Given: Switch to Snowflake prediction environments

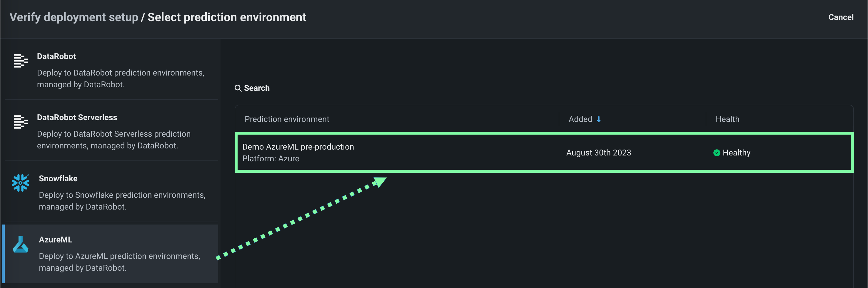Looking at the screenshot, I should (111, 192).
